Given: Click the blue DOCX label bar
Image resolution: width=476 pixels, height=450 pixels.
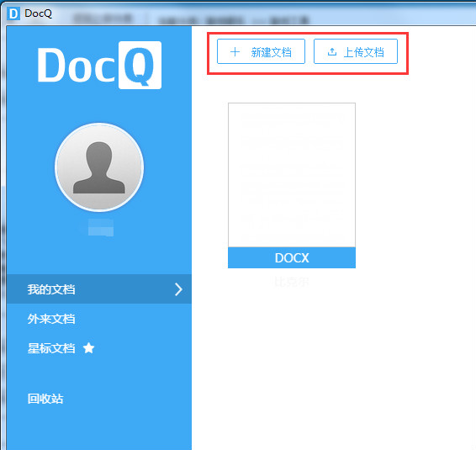Looking at the screenshot, I should coord(292,257).
